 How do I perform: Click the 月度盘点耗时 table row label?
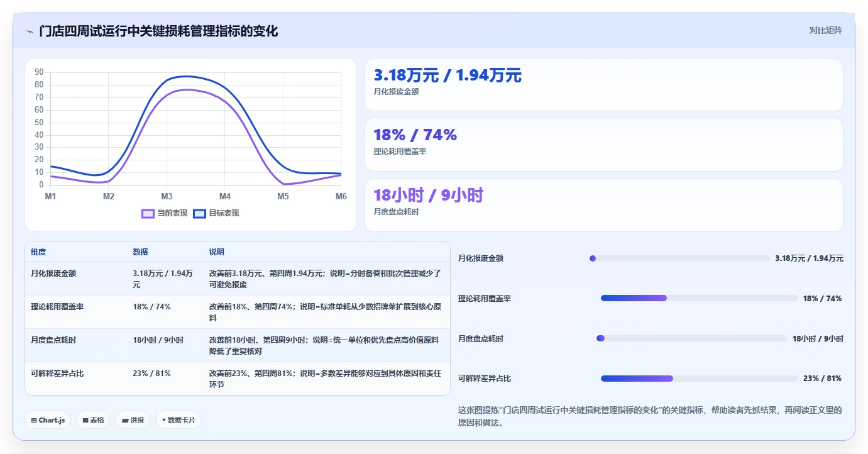point(53,340)
